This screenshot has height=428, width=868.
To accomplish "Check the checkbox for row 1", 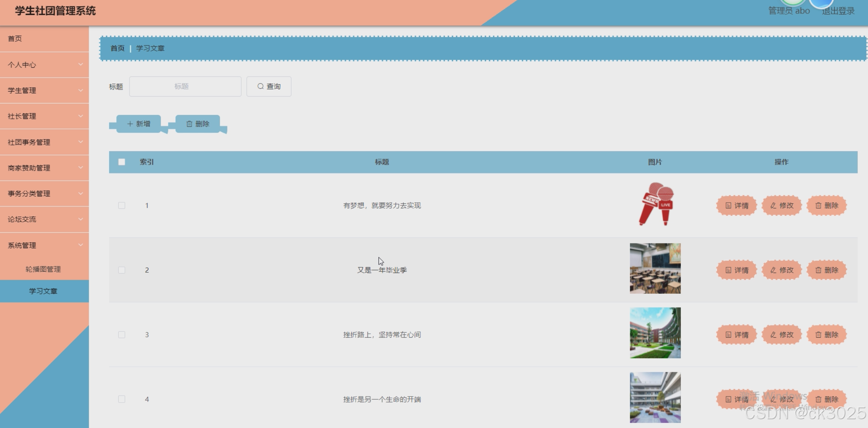I will [122, 206].
